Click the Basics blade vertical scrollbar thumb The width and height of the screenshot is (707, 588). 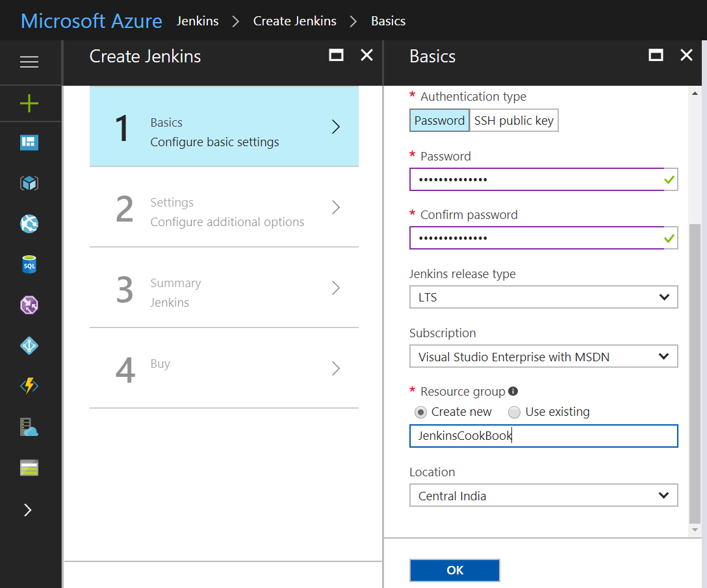695,374
